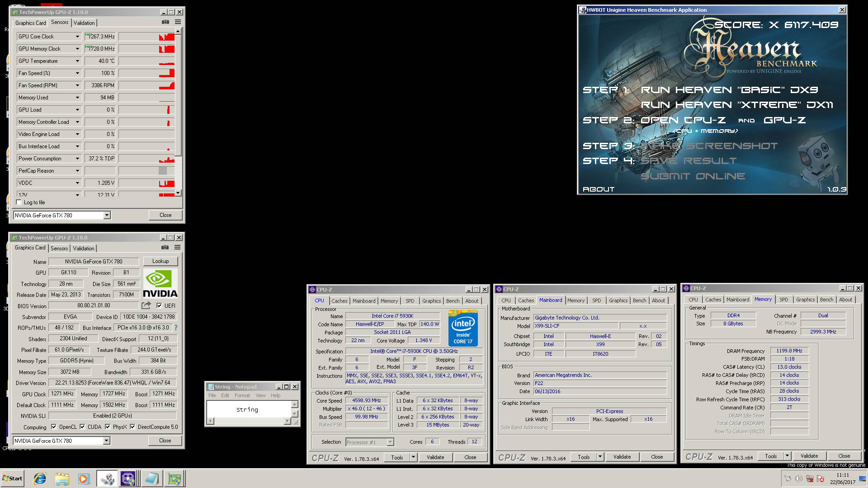
Task: Click ABOUT in the HWBOT Heaven window
Action: click(x=599, y=189)
